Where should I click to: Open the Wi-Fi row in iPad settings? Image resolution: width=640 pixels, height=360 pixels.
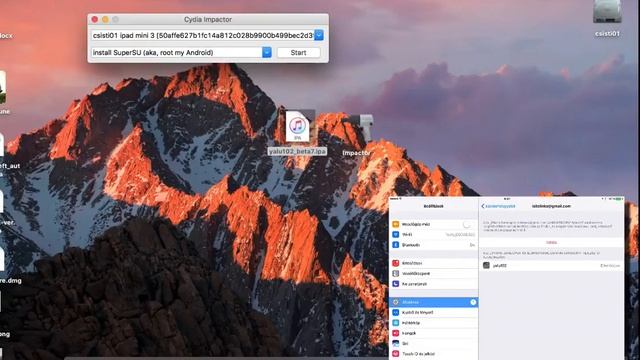click(x=433, y=235)
